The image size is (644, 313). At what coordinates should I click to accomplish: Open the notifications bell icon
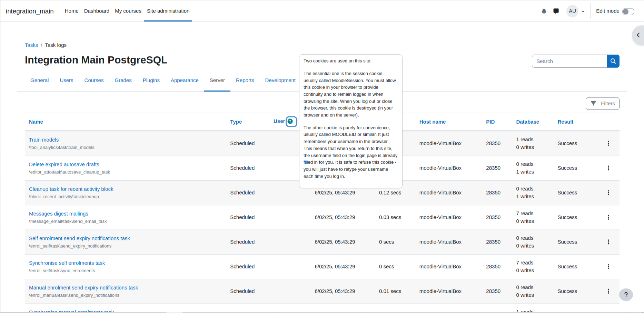[544, 11]
